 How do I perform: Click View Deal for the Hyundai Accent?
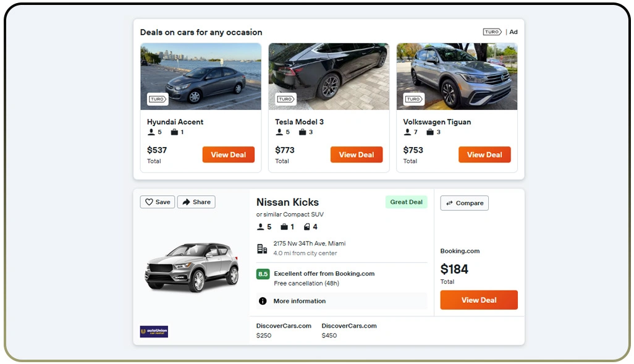coord(228,154)
